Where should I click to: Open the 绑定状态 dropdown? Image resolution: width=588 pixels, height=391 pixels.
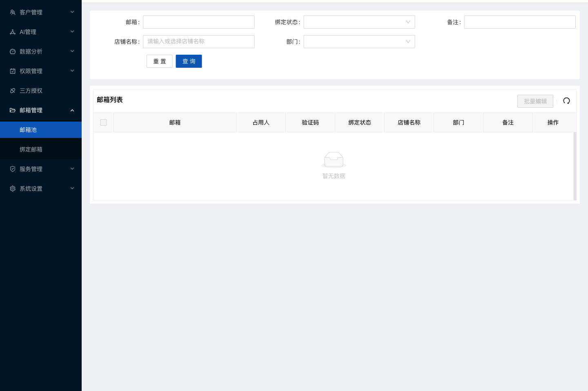coord(359,22)
